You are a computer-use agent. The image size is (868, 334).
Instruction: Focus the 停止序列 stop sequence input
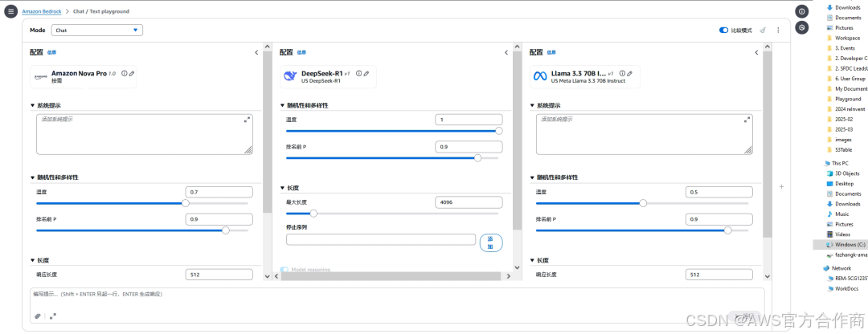point(381,239)
